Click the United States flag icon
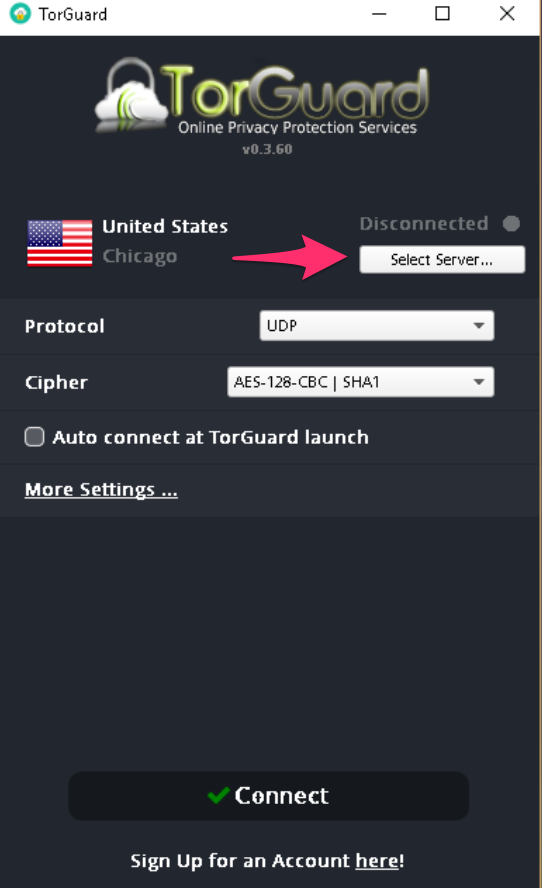 tap(59, 243)
